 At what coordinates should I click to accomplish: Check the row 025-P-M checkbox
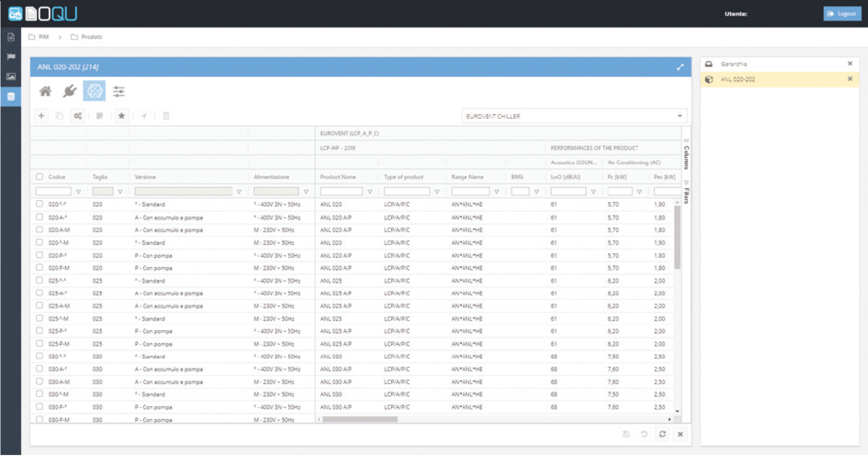[x=40, y=344]
